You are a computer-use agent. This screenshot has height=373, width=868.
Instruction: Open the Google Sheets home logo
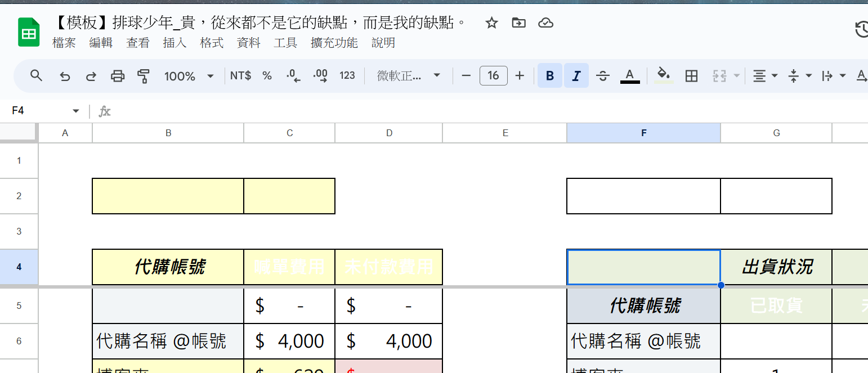click(x=28, y=33)
